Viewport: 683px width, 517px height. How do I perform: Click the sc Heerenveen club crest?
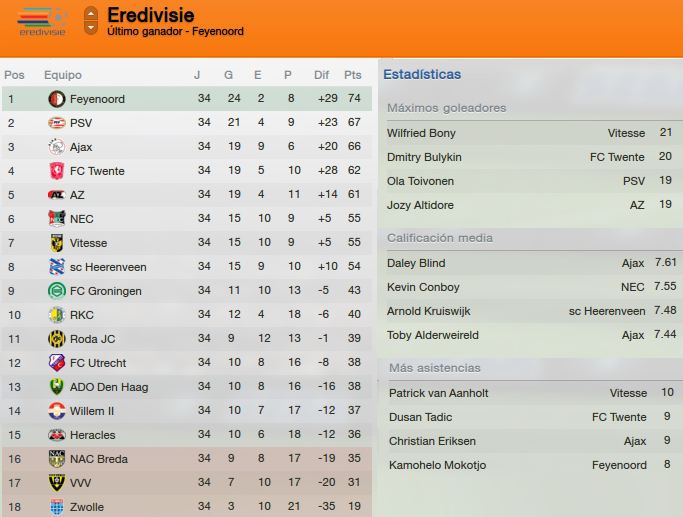click(x=57, y=267)
